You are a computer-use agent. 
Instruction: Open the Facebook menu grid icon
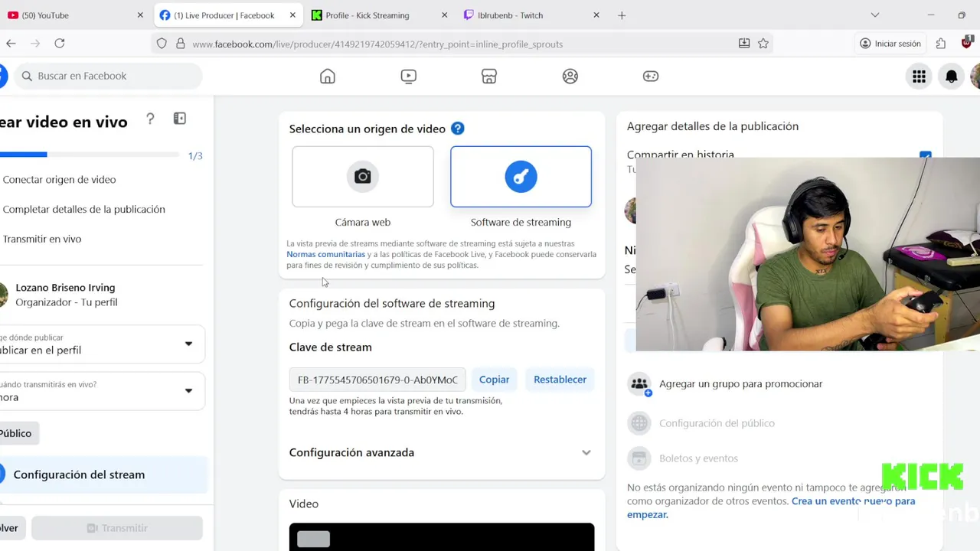point(919,76)
